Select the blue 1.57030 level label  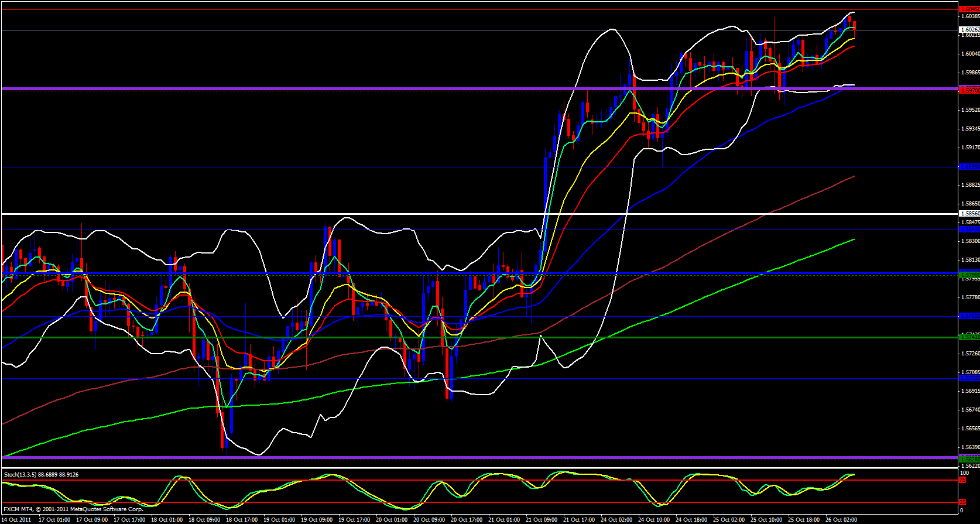(x=969, y=378)
